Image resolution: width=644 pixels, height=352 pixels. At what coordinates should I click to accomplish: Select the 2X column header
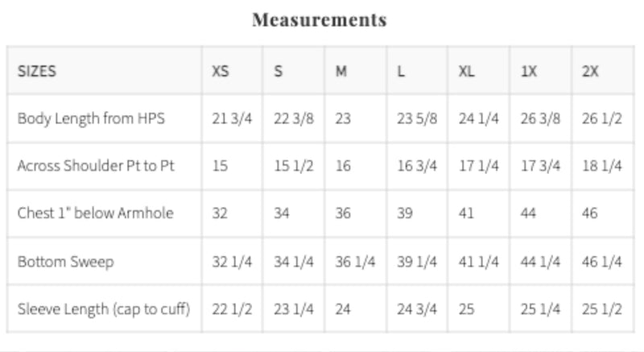point(590,71)
